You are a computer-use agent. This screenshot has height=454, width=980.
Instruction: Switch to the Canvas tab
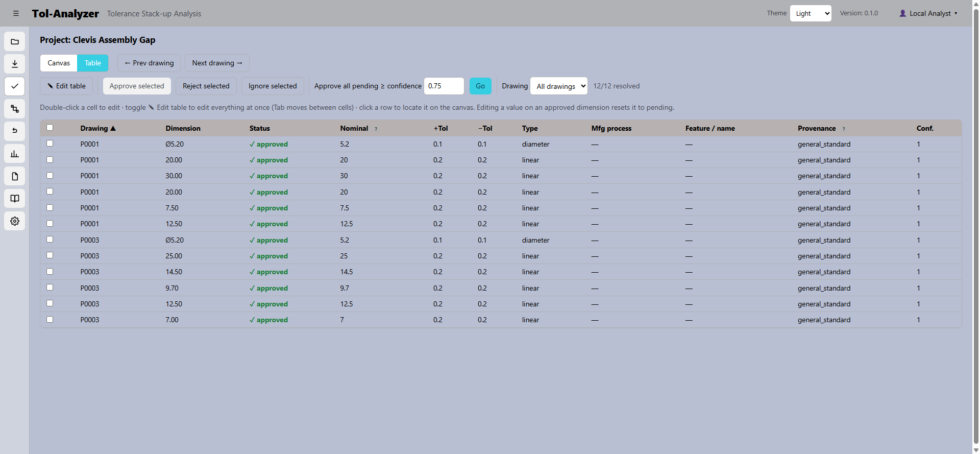click(59, 63)
